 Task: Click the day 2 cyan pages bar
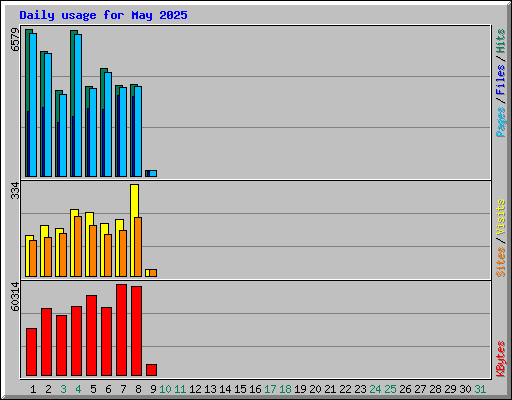pos(48,115)
